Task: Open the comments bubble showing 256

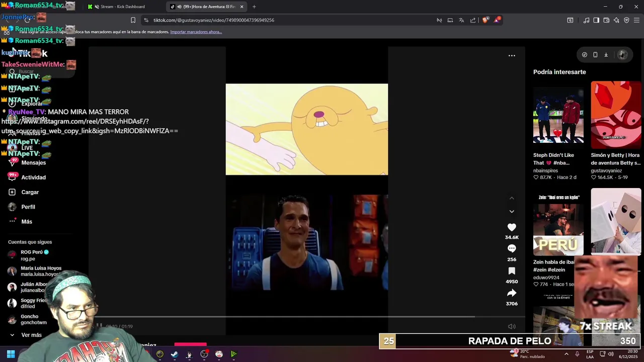Action: (x=512, y=248)
